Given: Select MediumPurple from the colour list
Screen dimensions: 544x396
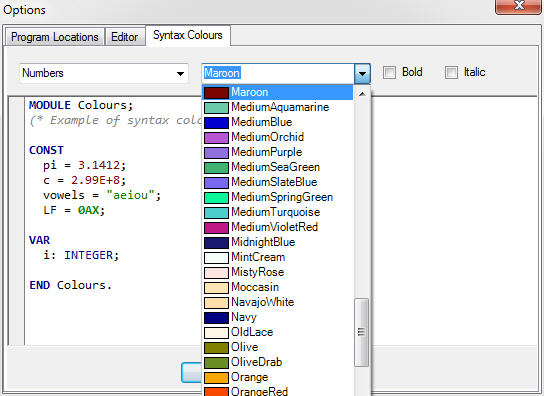Looking at the screenshot, I should [x=278, y=152].
